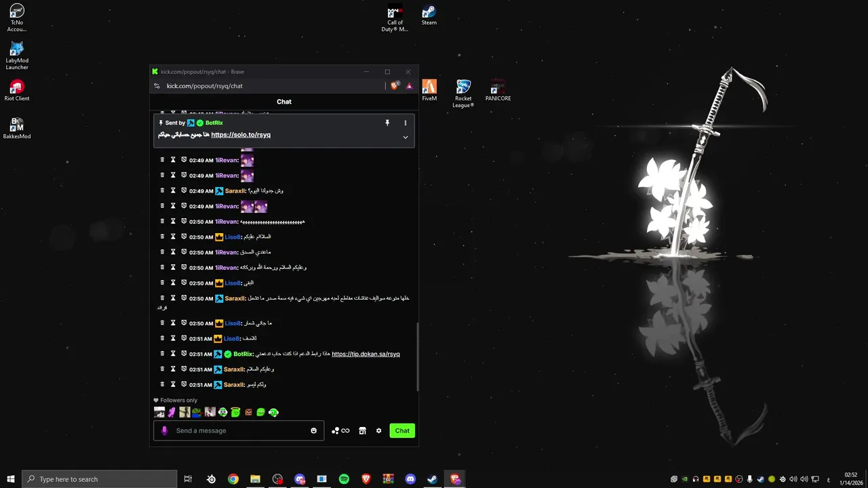Click Brave Shields icon in address bar
868x488 pixels.
[395, 86]
